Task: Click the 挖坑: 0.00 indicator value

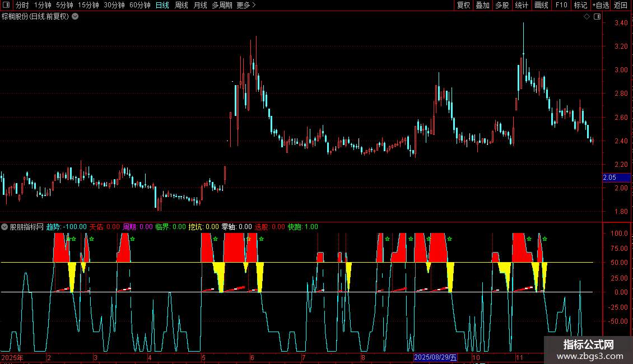Action: (204, 227)
